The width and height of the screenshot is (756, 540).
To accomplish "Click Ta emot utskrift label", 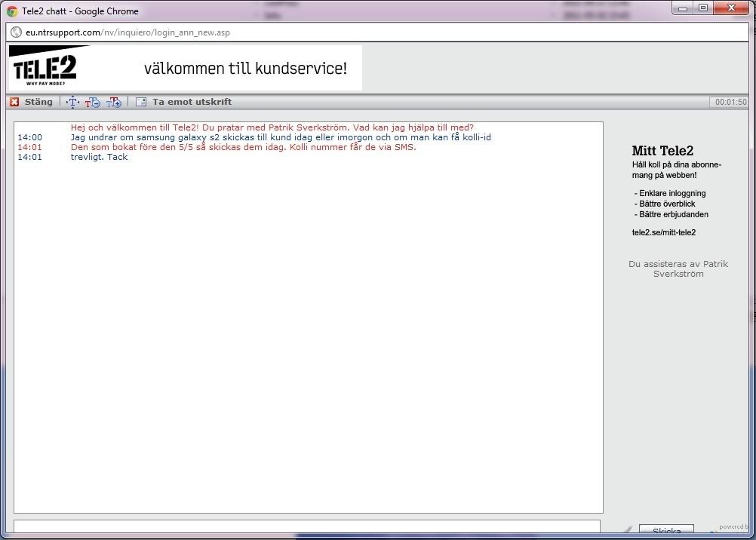I will pyautogui.click(x=192, y=102).
